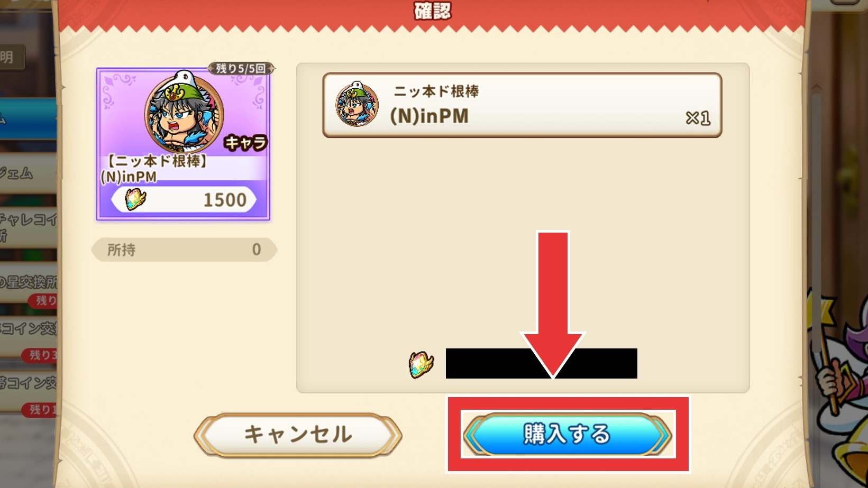The height and width of the screenshot is (488, 868).
Task: Tap the ×1 quantity indicator
Action: 698,117
